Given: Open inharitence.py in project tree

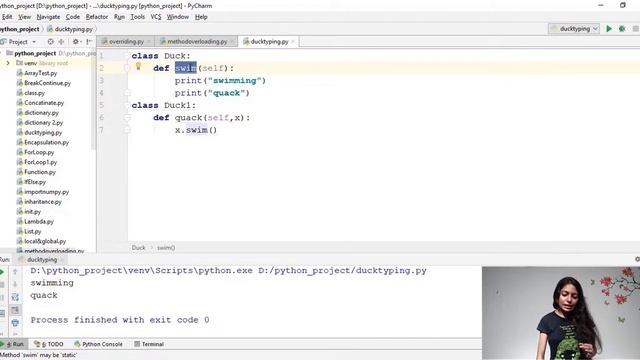Looking at the screenshot, I should tap(39, 202).
